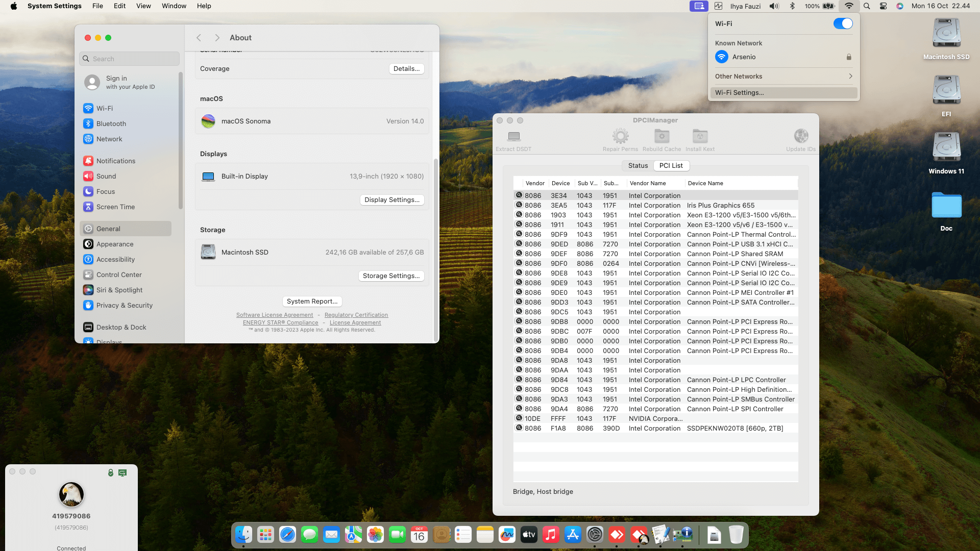Open the Window menu
This screenshot has height=551, width=980.
click(x=174, y=6)
